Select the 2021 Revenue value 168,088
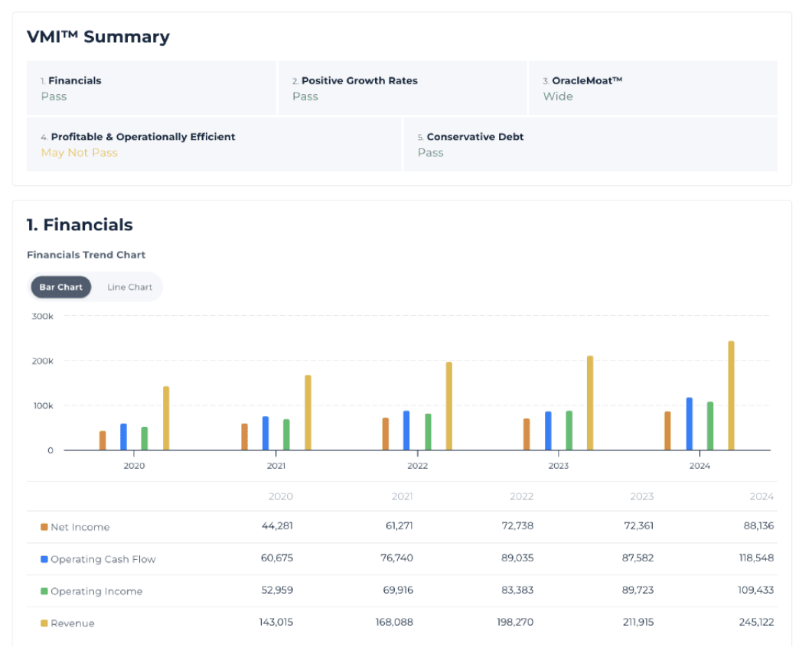The height and width of the screenshot is (647, 812). point(393,623)
